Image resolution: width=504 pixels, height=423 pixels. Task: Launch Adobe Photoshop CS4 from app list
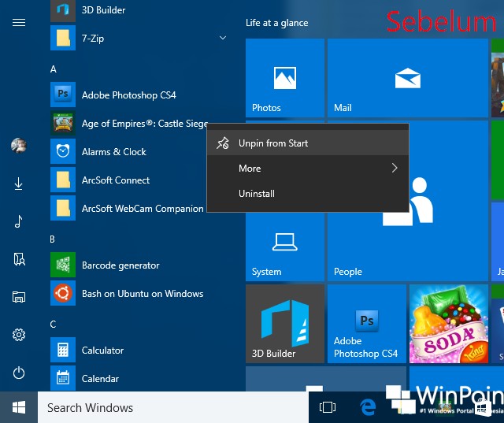pos(139,95)
